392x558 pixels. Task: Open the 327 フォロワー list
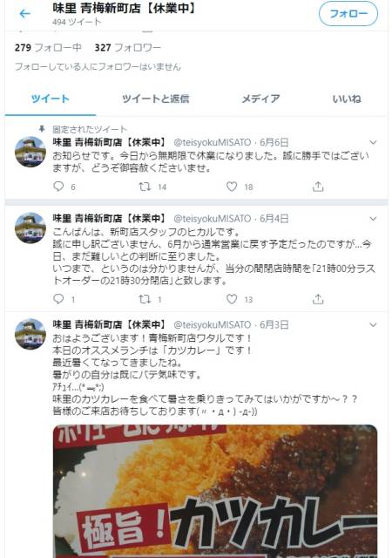tap(128, 48)
